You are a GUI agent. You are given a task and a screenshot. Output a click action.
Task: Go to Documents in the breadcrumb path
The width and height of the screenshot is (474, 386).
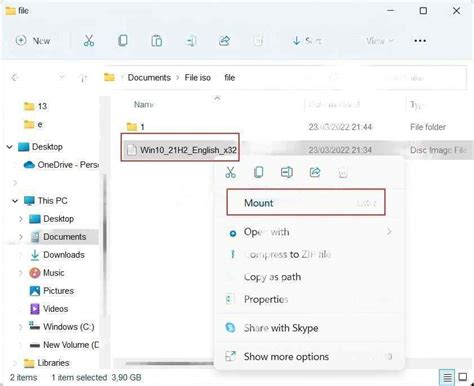point(149,78)
